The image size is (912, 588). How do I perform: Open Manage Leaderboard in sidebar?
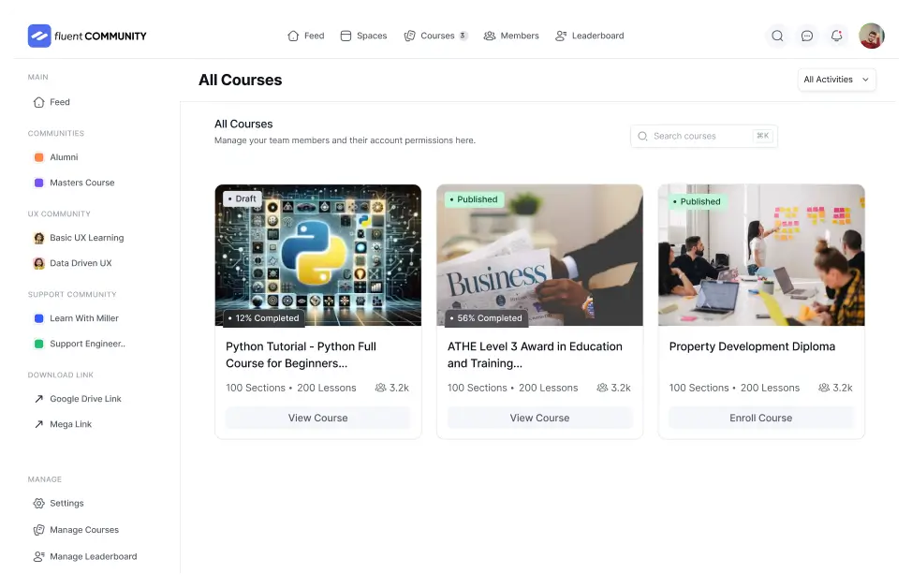(93, 556)
